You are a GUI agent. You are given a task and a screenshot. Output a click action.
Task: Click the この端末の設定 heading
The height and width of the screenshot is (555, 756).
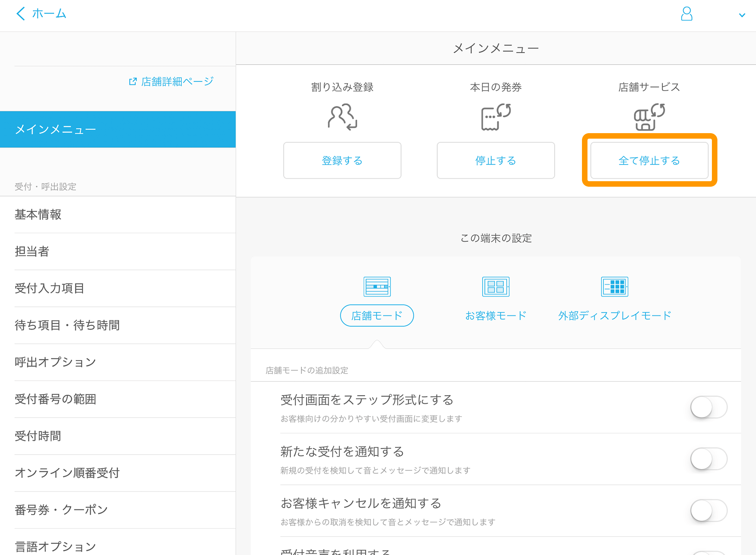(x=496, y=238)
